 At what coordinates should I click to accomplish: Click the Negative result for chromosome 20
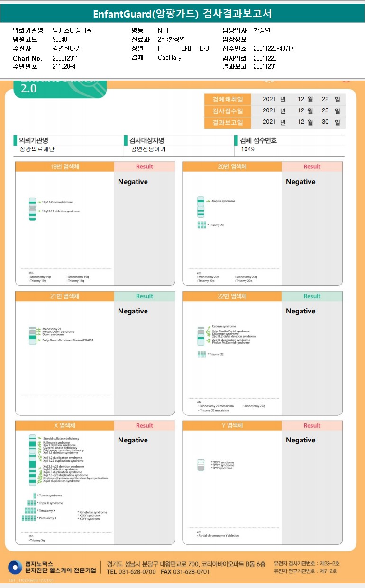(x=301, y=182)
